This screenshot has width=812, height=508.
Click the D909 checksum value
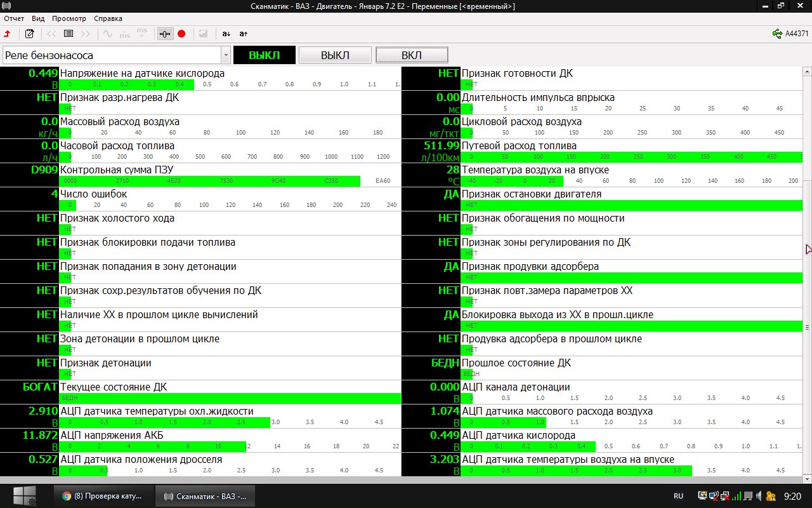click(x=44, y=170)
